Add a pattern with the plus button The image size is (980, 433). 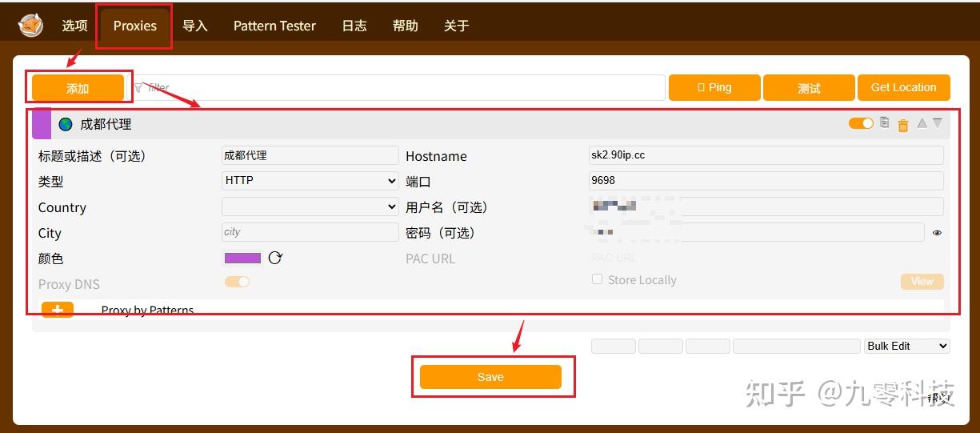pyautogui.click(x=58, y=310)
